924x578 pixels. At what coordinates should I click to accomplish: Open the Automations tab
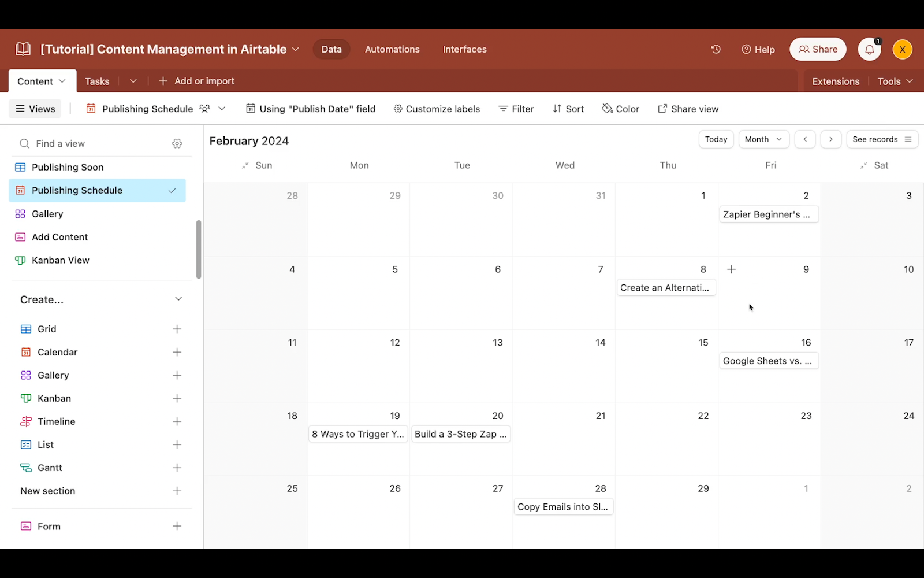(392, 49)
